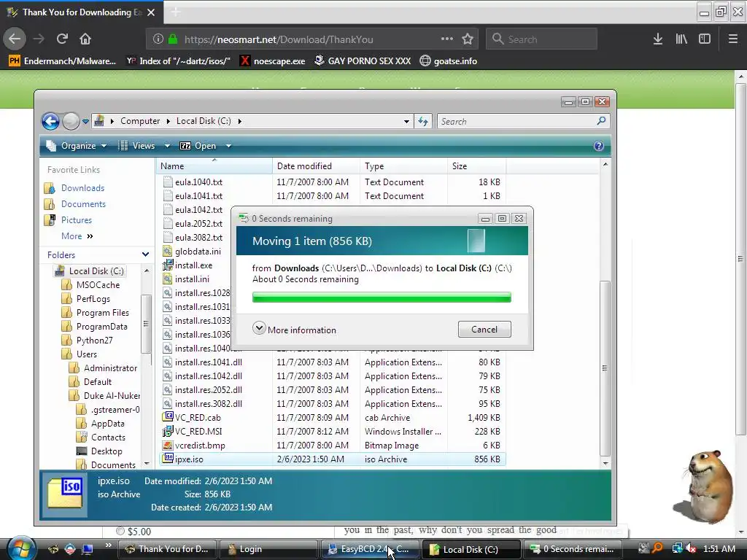Open Documents favorite link

(83, 204)
